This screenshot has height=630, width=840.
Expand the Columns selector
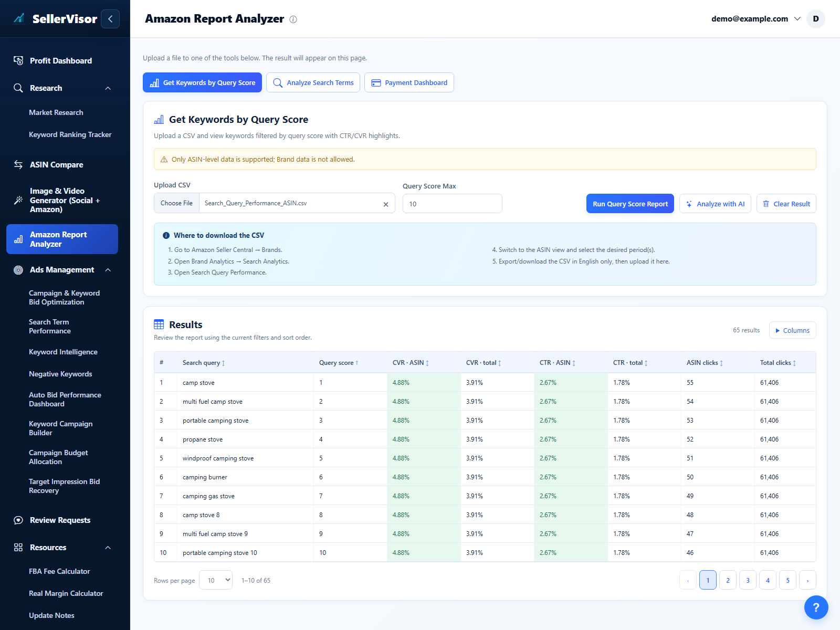point(792,330)
